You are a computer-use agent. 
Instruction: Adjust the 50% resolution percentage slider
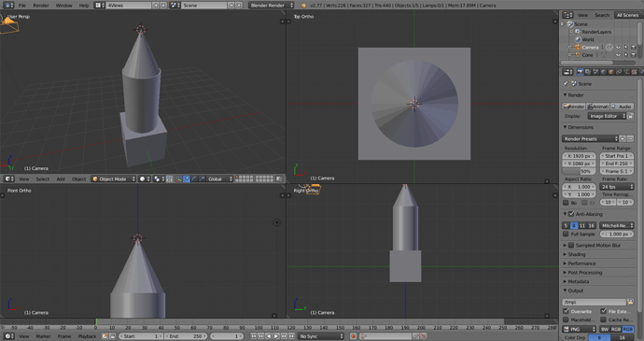pos(579,171)
